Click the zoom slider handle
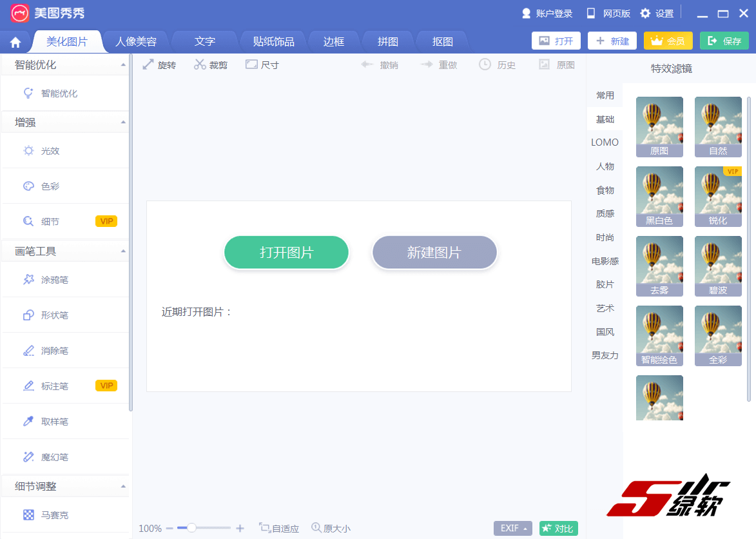The image size is (756, 539). [191, 528]
